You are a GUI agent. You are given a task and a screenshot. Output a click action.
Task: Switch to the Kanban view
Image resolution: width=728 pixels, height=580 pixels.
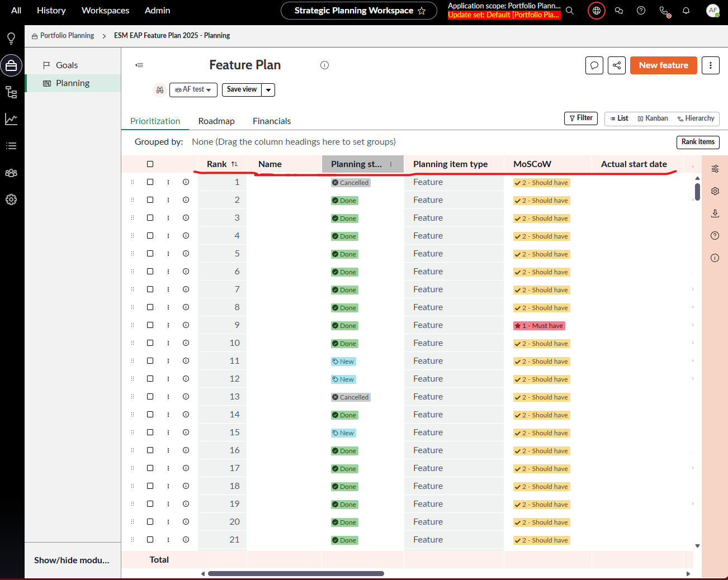pos(653,118)
